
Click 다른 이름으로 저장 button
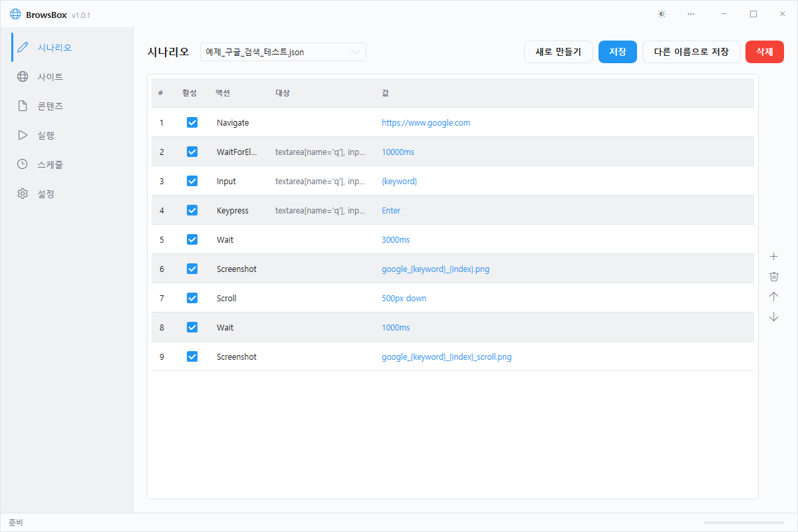691,52
